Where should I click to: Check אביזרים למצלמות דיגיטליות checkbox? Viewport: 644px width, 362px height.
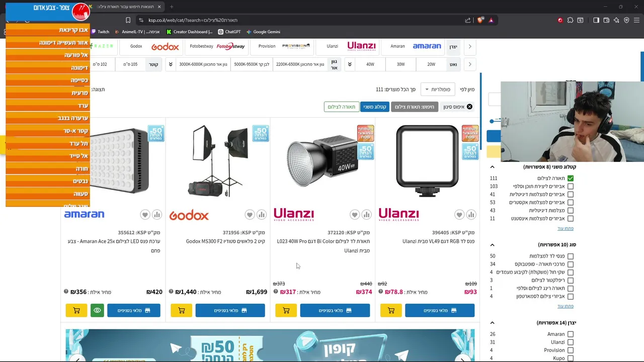click(x=570, y=195)
